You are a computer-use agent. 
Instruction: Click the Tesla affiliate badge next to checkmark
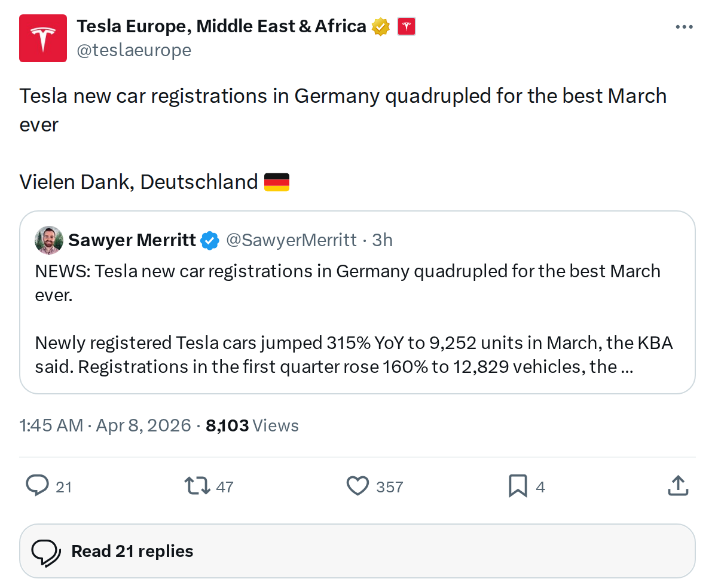click(407, 26)
